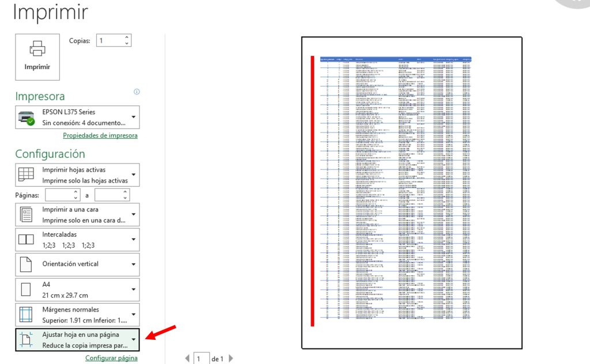Go to the next preview page arrow
590x364 pixels.
click(231, 358)
